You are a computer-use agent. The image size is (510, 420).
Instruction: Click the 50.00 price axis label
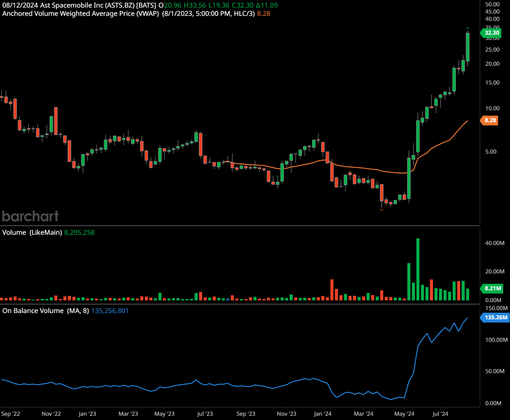(x=492, y=4)
